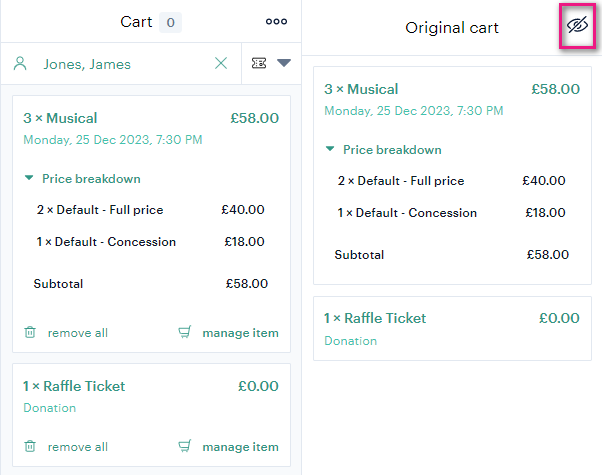This screenshot has width=602, height=475.
Task: Click cart icon beside Raffle Ticket manage item
Action: point(185,446)
